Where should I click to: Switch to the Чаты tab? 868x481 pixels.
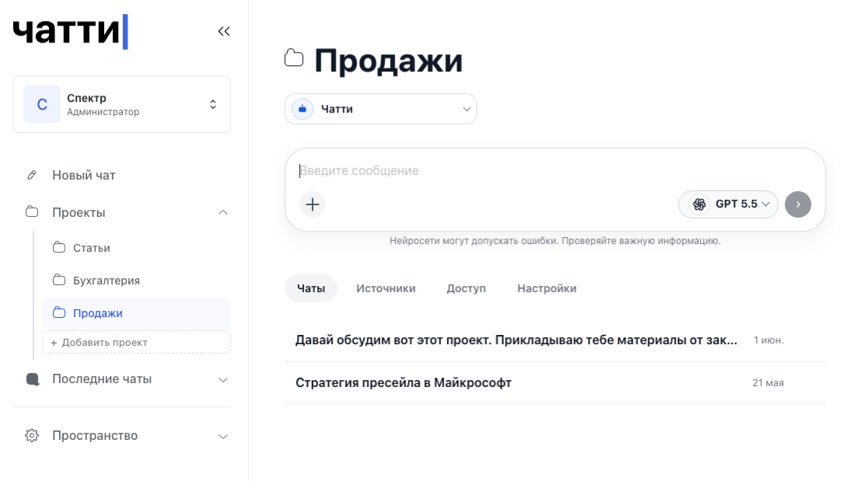[x=311, y=288]
